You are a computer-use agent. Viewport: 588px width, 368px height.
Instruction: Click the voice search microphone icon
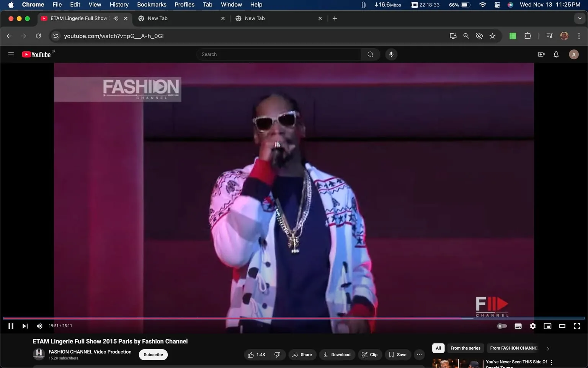tap(391, 54)
